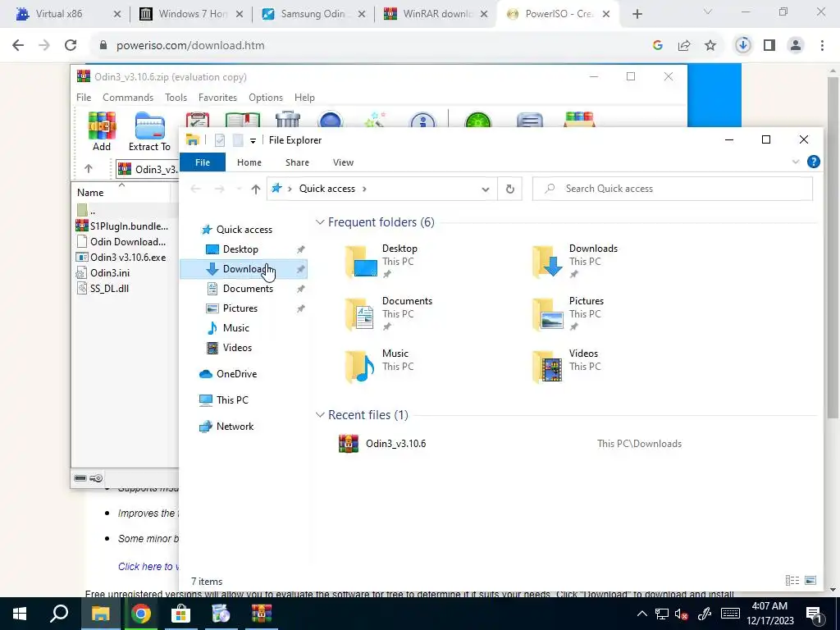Open WinRAR Help menu
The image size is (840, 630).
pyautogui.click(x=304, y=98)
